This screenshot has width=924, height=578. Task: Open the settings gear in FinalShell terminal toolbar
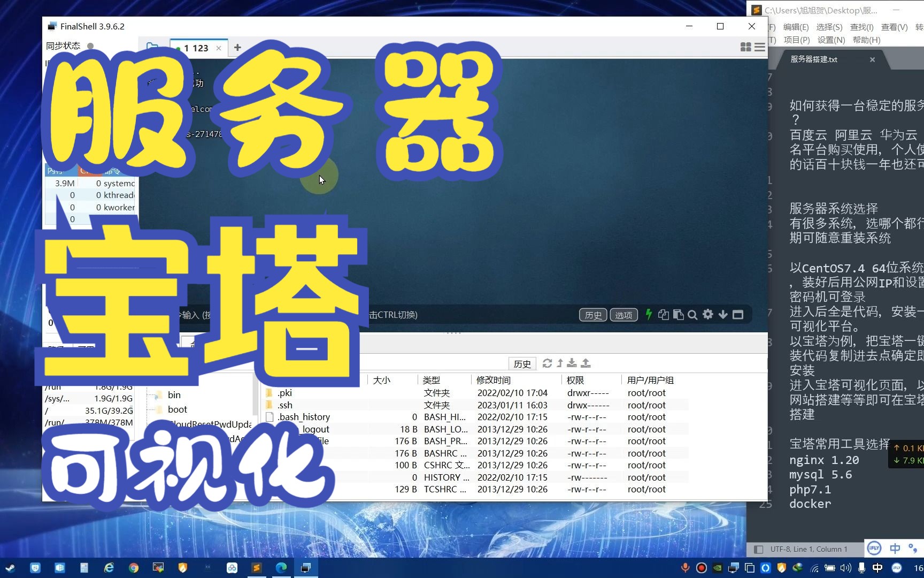click(707, 315)
